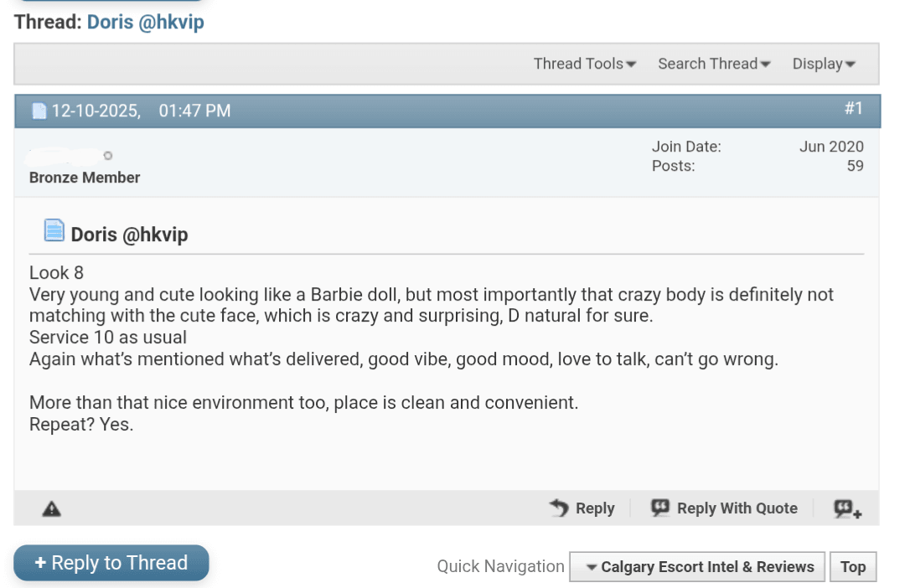The image size is (905, 588).
Task: Click the post count value 59
Action: [x=855, y=166]
